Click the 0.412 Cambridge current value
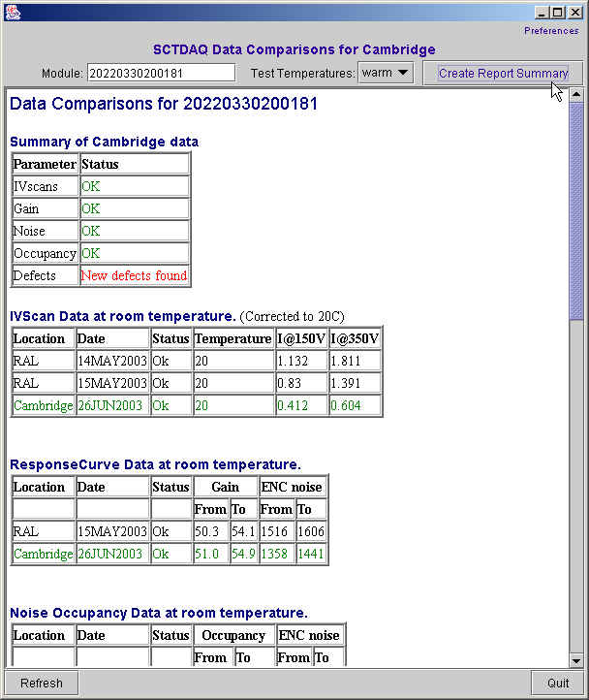The width and height of the screenshot is (589, 700). [293, 405]
